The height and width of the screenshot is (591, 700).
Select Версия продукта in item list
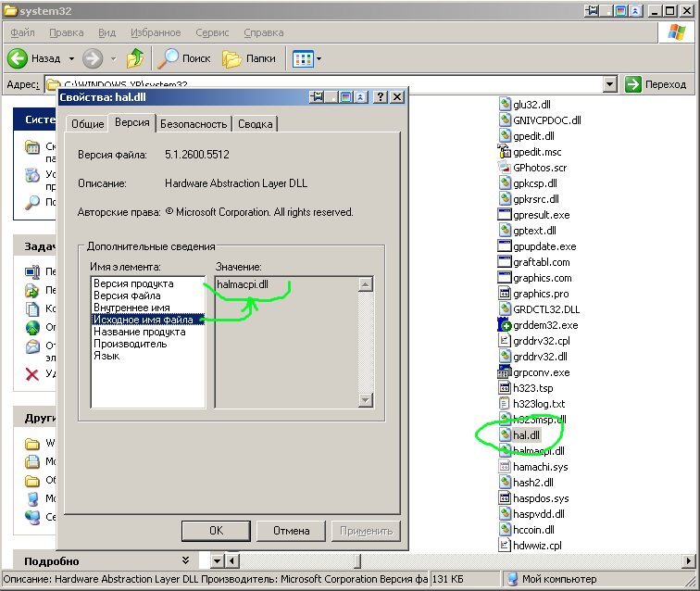tap(133, 283)
